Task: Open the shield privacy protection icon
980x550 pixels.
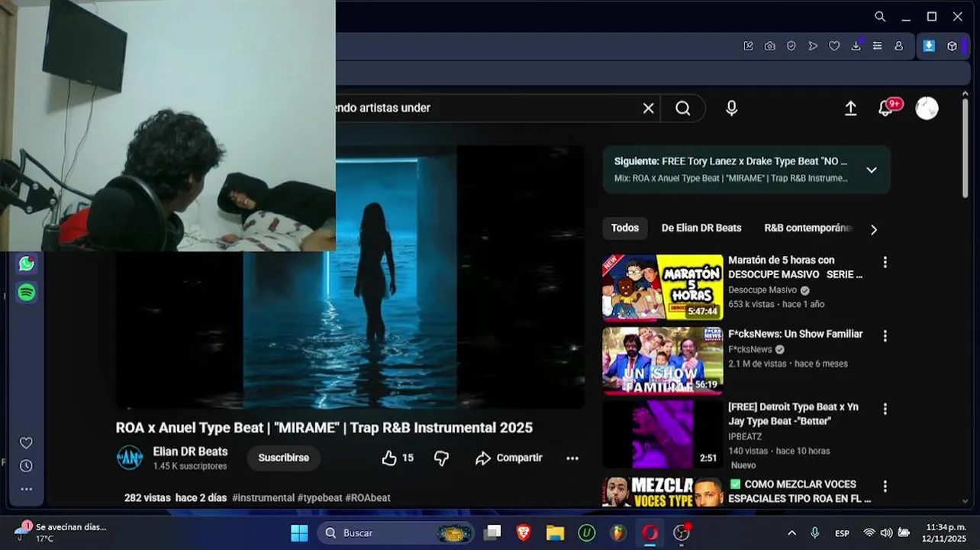Action: pyautogui.click(x=791, y=46)
